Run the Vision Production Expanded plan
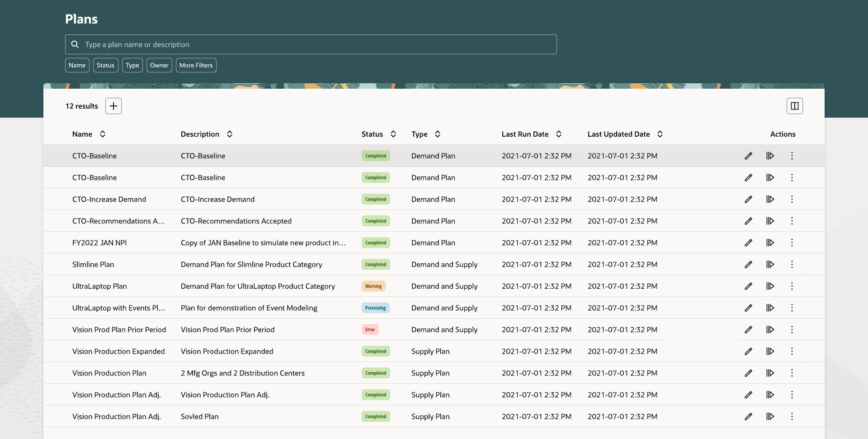The image size is (868, 439). tap(770, 351)
